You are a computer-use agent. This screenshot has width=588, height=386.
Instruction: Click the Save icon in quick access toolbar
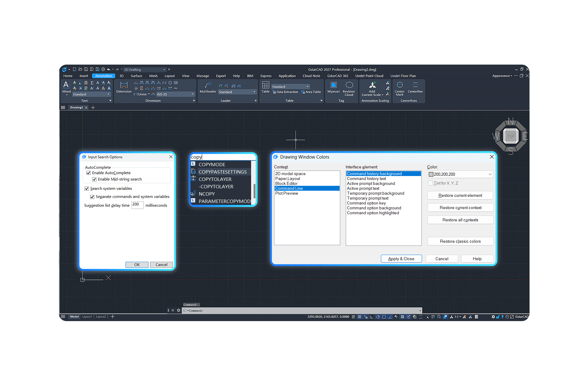(x=86, y=69)
